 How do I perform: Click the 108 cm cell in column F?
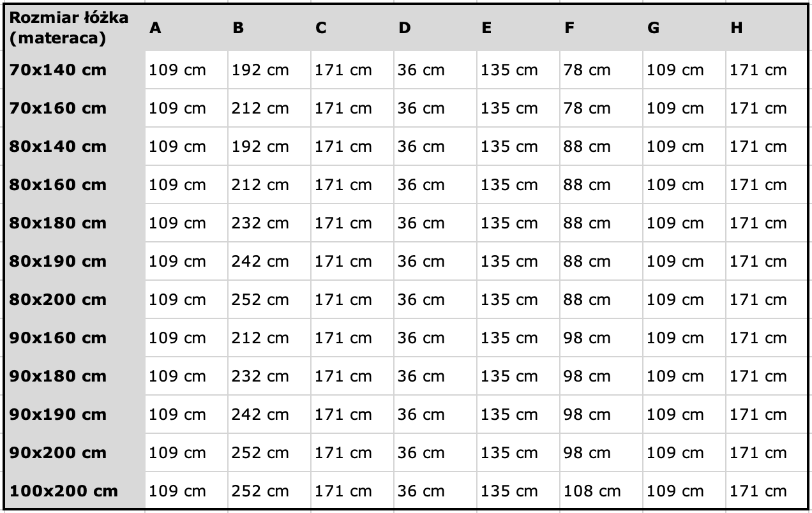point(601,491)
